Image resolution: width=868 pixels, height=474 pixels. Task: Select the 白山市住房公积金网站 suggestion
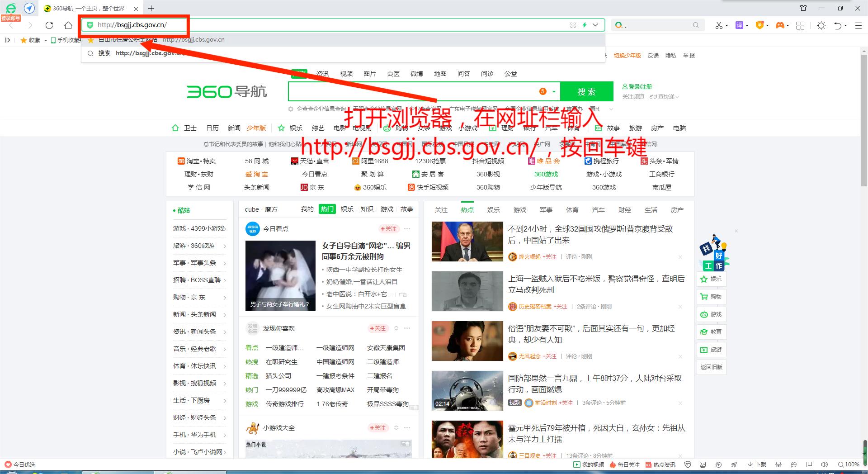click(343, 40)
